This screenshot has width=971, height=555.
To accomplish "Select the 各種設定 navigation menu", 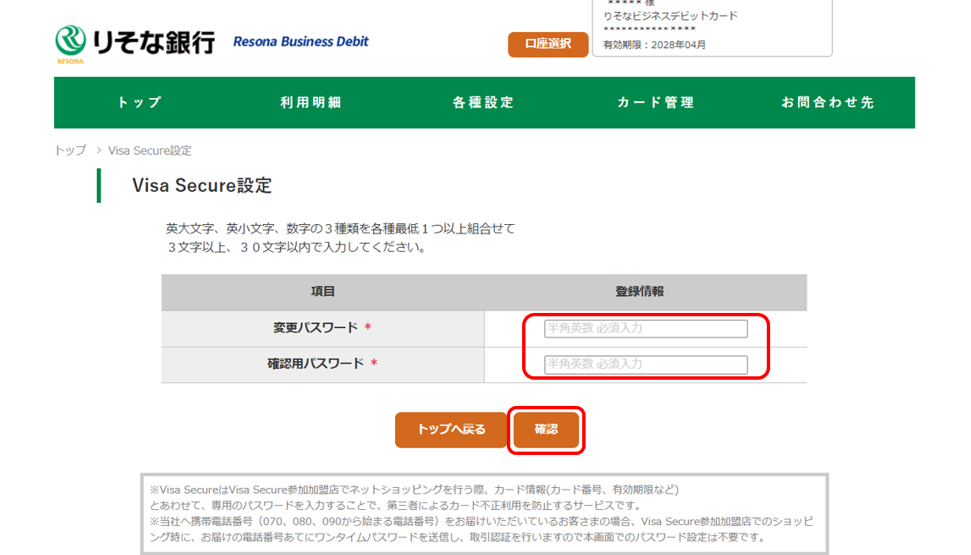I will pos(483,102).
